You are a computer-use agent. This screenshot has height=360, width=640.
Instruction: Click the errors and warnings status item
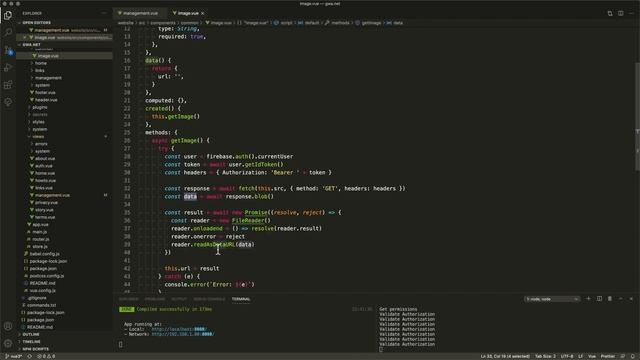point(46,356)
